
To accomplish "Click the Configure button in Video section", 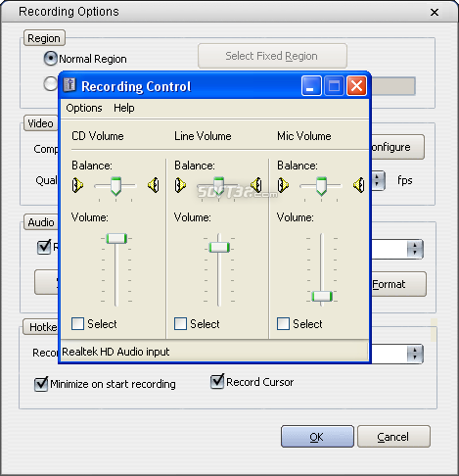I will [397, 147].
